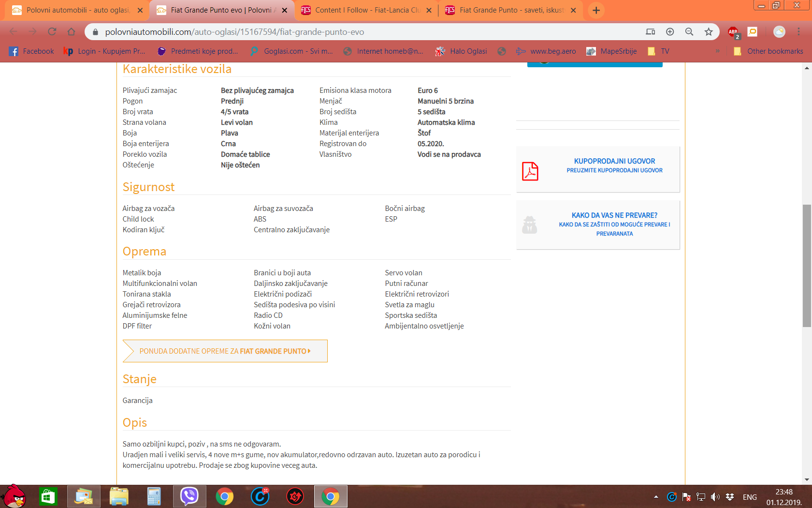Open Viber from the taskbar
812x508 pixels.
click(189, 496)
